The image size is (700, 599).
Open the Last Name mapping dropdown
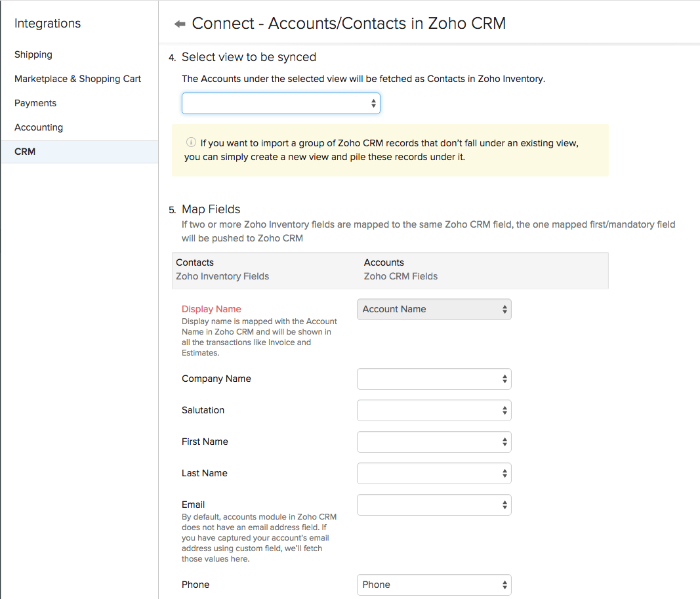pyautogui.click(x=434, y=473)
